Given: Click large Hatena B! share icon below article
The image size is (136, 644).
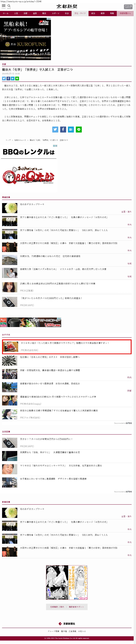Looking at the screenshot, I should tap(71, 129).
